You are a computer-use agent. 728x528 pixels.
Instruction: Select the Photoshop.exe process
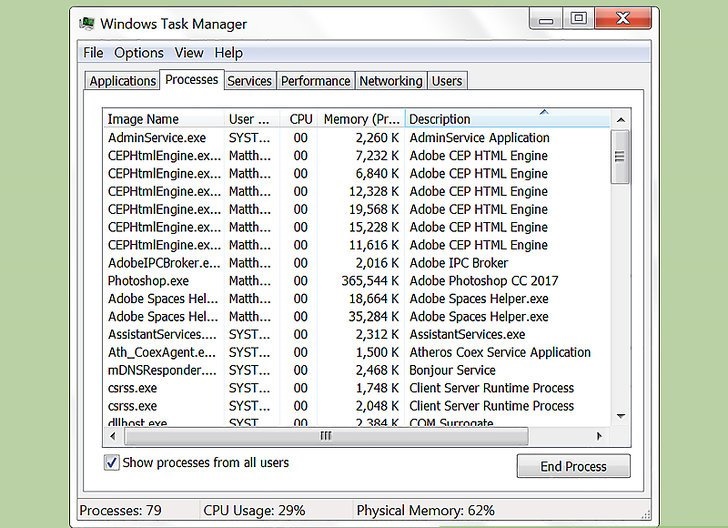(357, 281)
